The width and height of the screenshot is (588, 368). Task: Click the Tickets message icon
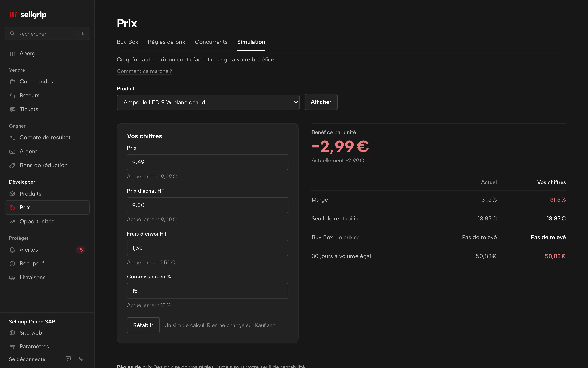tap(12, 110)
